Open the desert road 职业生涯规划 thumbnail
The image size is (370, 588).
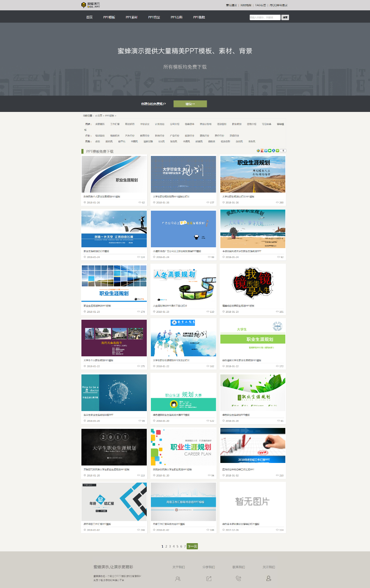[253, 174]
